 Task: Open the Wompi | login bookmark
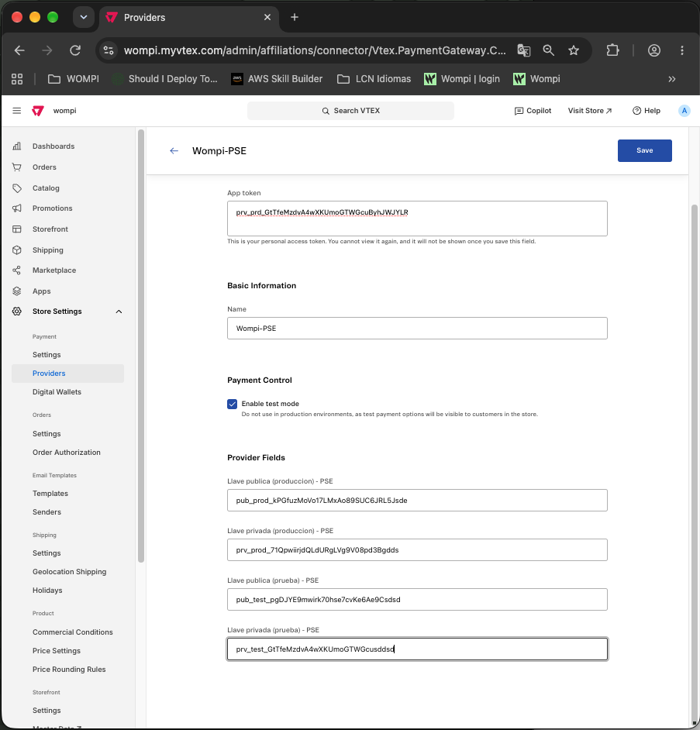coord(462,79)
